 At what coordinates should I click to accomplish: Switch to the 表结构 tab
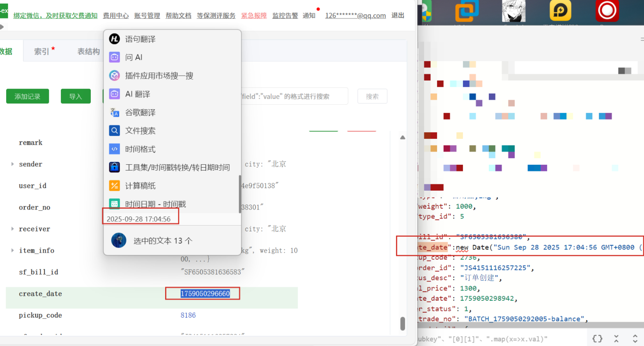[89, 51]
